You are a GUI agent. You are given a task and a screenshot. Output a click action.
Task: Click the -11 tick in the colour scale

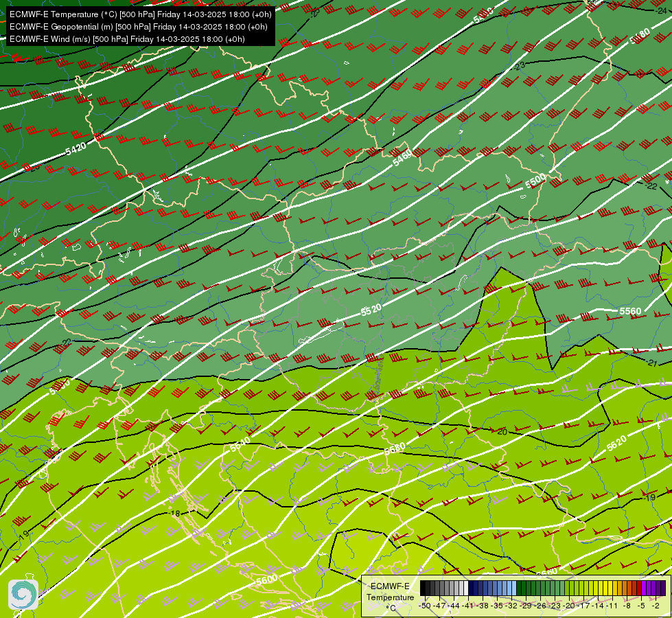(x=612, y=606)
